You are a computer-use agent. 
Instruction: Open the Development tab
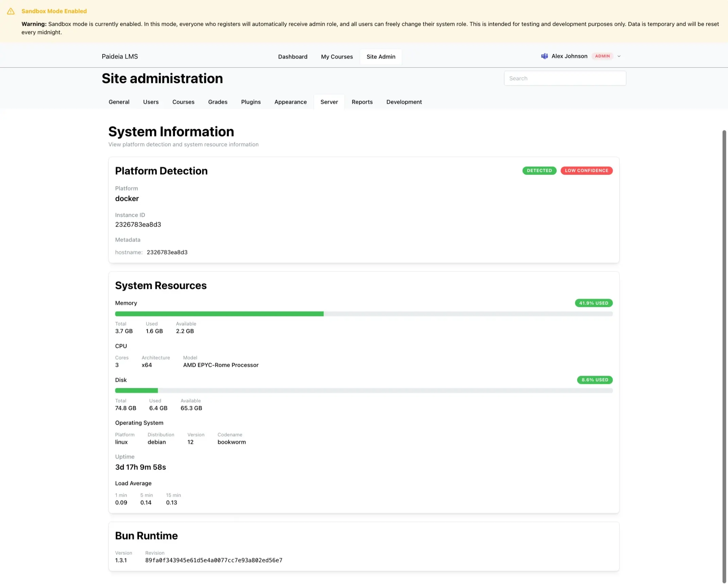pyautogui.click(x=404, y=102)
